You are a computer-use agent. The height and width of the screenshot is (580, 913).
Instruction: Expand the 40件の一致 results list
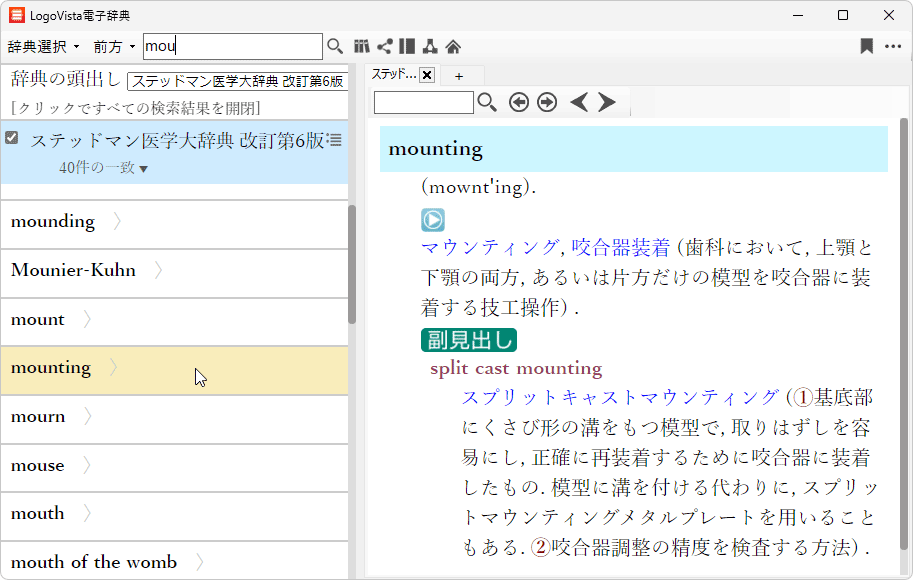click(103, 168)
